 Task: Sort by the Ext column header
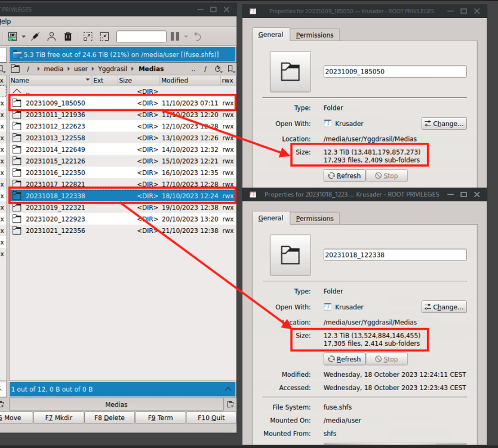[105, 81]
